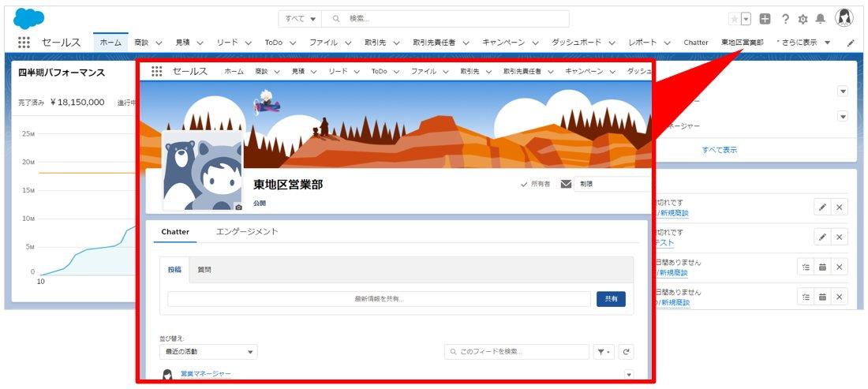Click the 最新情報を共有 post field

tap(380, 299)
